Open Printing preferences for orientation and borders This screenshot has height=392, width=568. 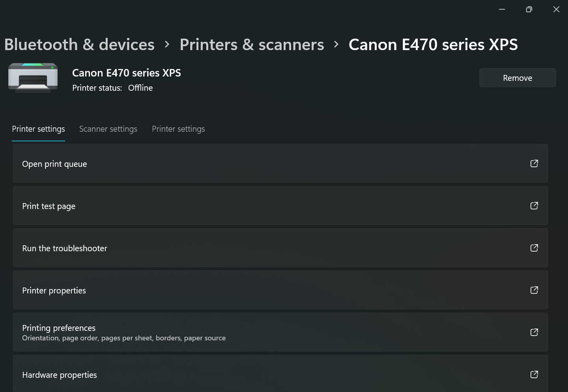(x=59, y=328)
